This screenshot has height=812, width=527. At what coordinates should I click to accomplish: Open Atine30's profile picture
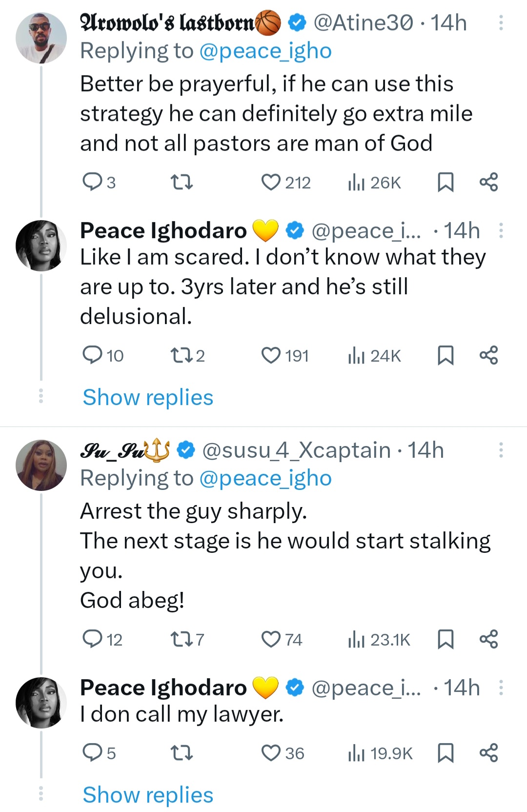[41, 38]
